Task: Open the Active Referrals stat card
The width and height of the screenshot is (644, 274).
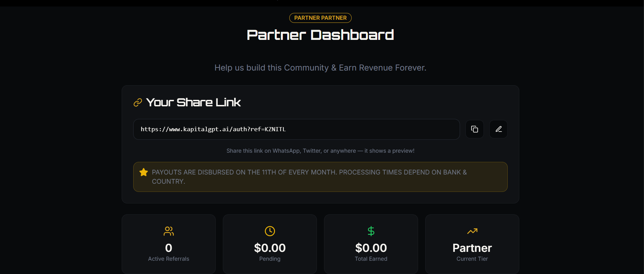Action: (x=169, y=244)
